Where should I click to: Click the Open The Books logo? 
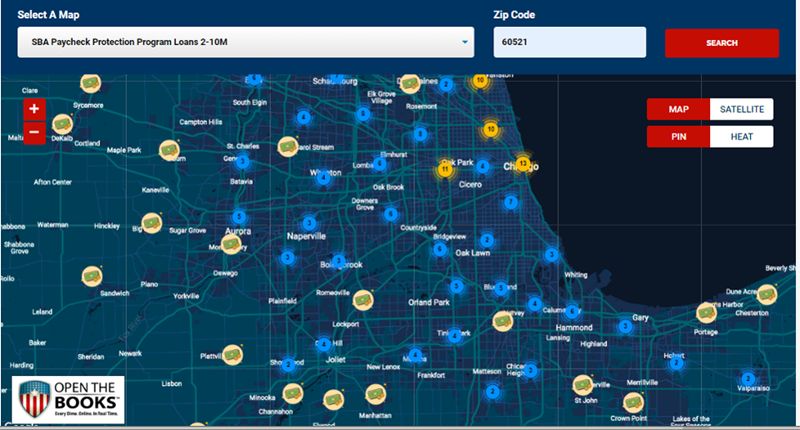(68, 400)
